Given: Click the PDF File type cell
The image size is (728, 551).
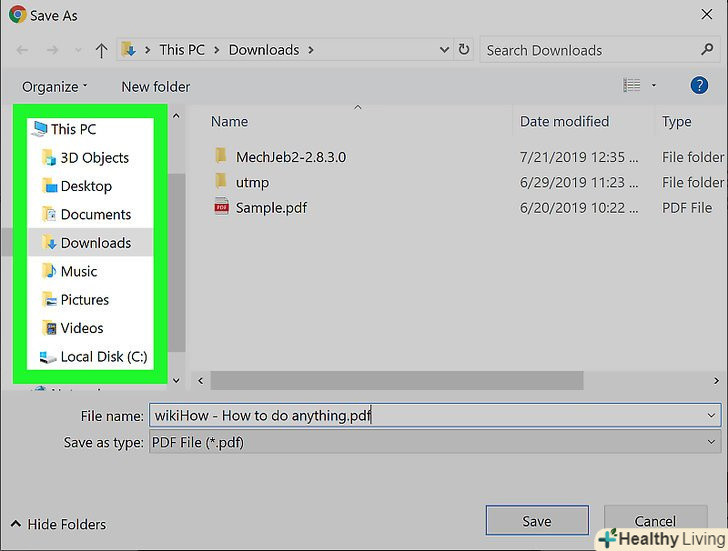Looking at the screenshot, I should (687, 207).
